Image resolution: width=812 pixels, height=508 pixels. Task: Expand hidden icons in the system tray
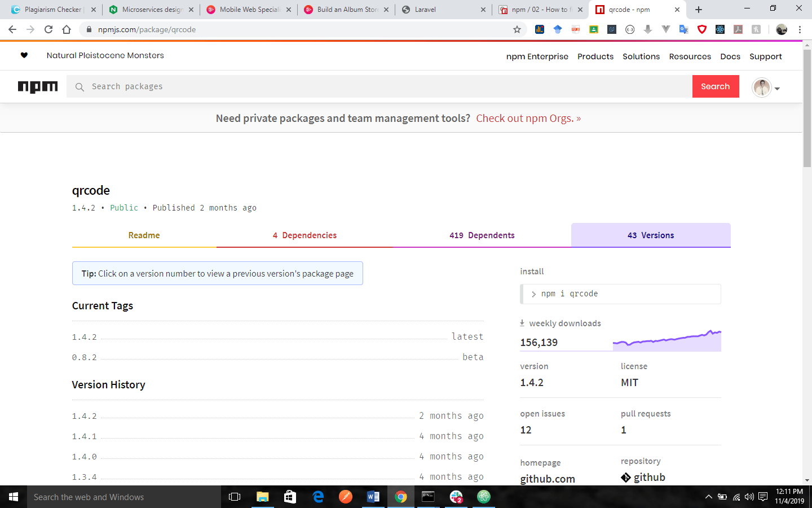(709, 497)
